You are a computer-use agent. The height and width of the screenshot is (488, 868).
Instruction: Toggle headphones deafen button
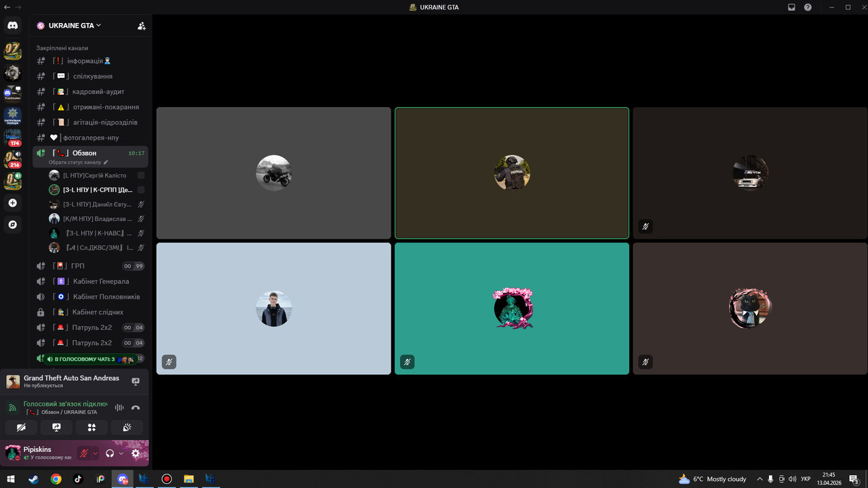110,453
